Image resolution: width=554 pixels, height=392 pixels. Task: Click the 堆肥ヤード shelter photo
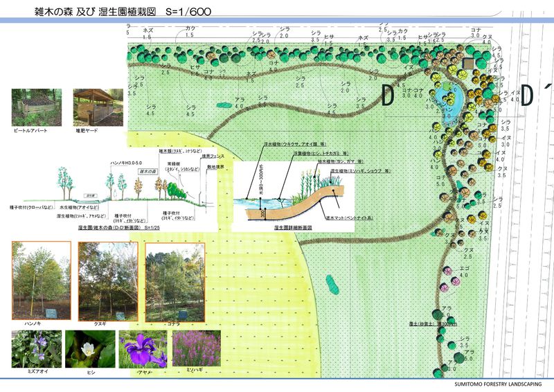(x=98, y=107)
